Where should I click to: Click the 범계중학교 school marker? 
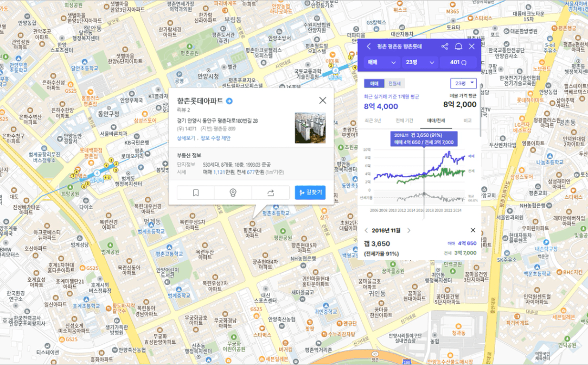179,289
